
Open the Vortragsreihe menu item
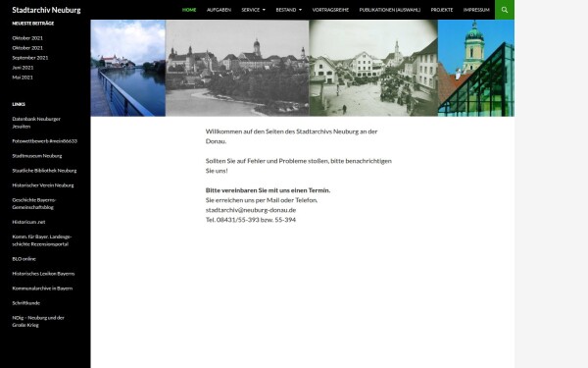[x=330, y=10]
